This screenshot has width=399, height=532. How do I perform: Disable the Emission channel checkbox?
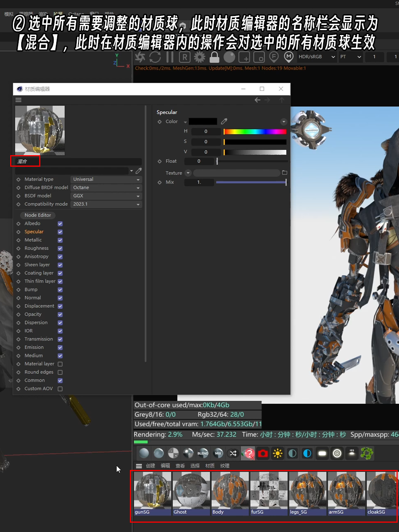tap(60, 347)
